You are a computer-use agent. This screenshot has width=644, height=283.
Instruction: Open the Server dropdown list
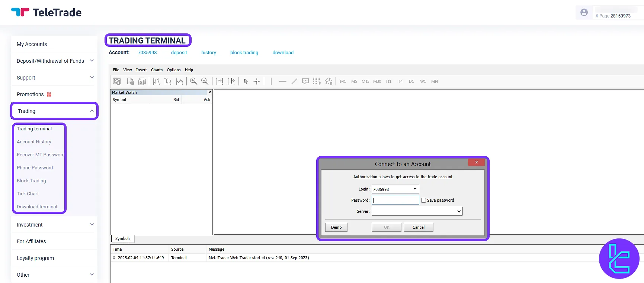[x=417, y=211]
